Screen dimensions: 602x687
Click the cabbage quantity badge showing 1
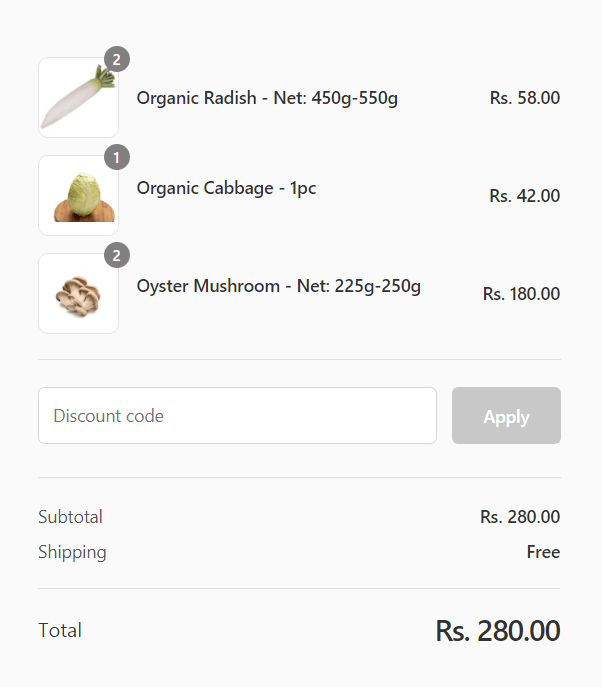pos(116,158)
